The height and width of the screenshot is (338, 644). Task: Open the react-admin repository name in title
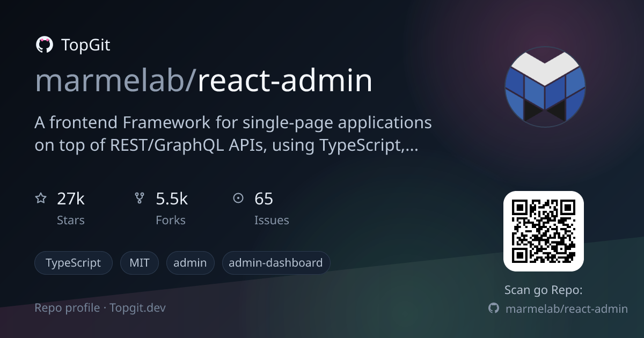[x=285, y=81]
